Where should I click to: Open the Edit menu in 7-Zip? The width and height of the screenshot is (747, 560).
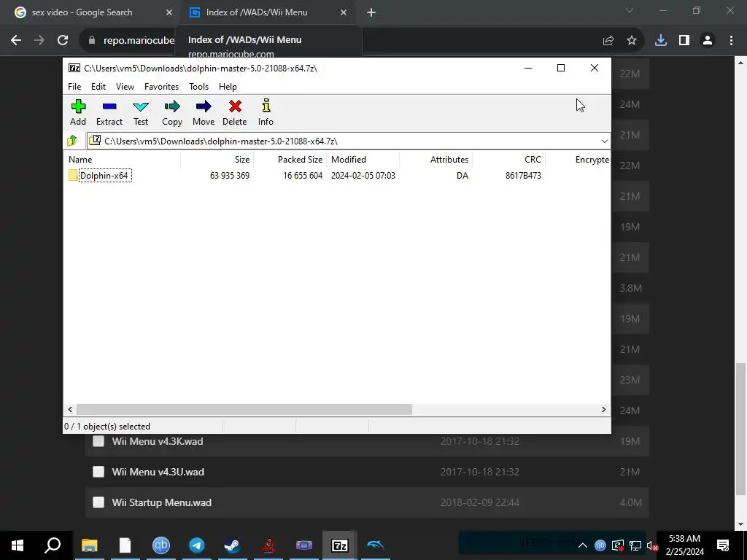(98, 87)
